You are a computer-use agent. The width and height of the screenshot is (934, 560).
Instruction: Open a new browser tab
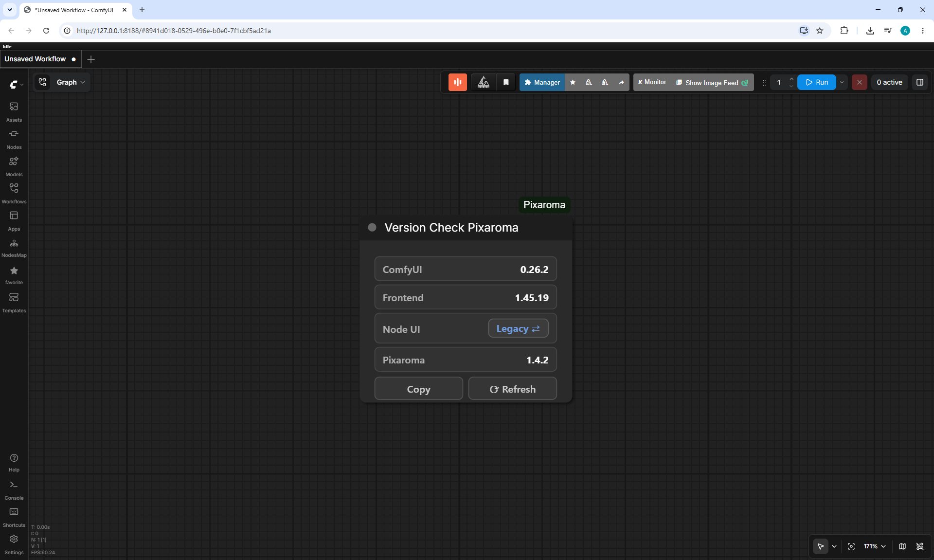[x=142, y=10]
